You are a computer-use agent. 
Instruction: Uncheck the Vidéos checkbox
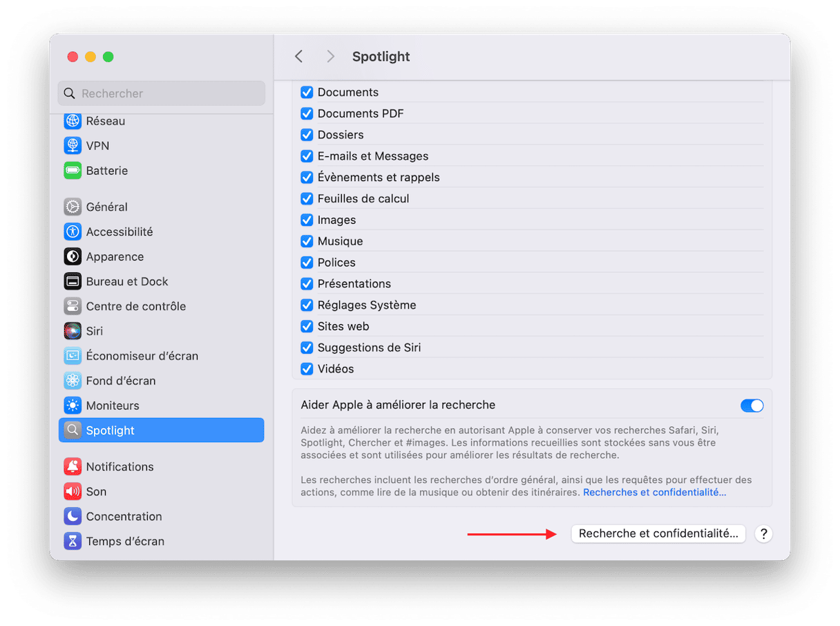pos(307,369)
